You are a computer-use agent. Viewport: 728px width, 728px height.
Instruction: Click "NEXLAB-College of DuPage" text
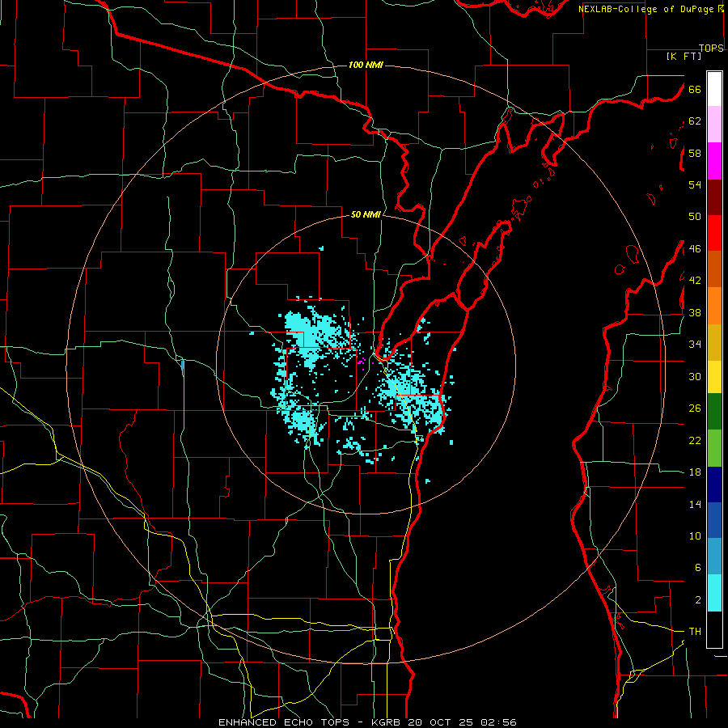click(x=645, y=9)
